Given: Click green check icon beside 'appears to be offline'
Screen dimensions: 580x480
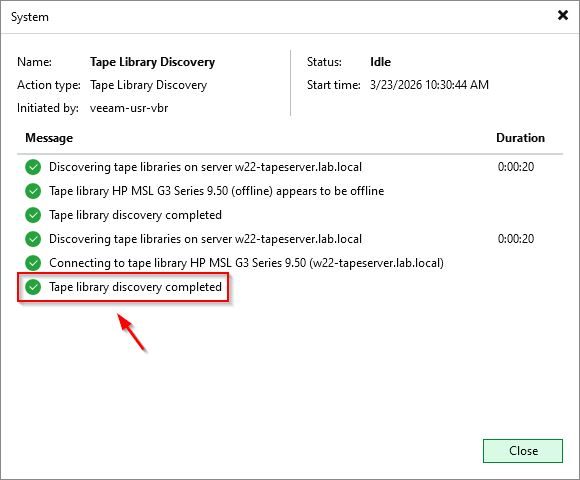Looking at the screenshot, I should [x=33, y=191].
